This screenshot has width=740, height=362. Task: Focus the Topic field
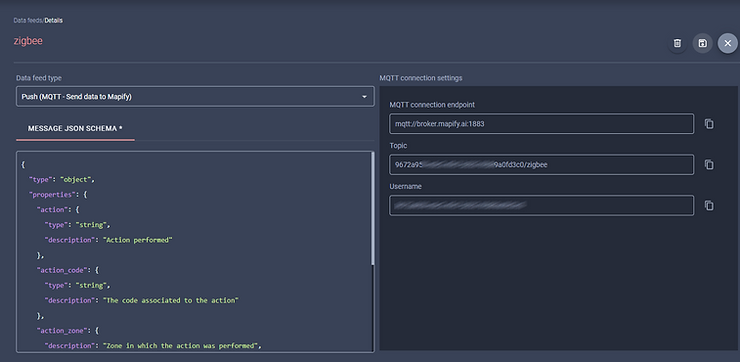pyautogui.click(x=541, y=165)
